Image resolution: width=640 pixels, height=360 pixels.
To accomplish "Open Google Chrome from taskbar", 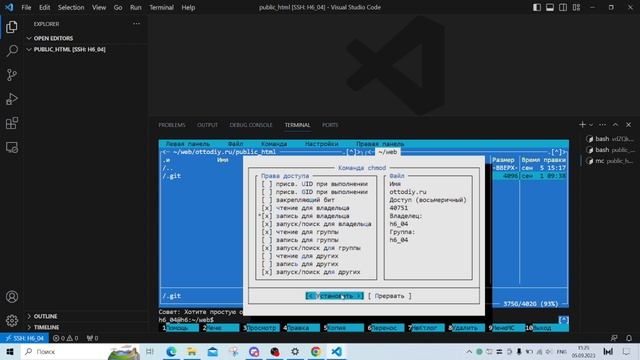I will [316, 351].
